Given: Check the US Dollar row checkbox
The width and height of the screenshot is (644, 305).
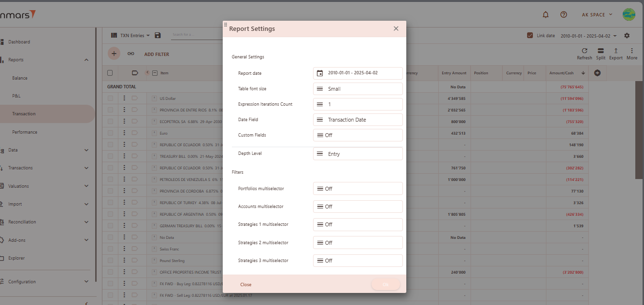Looking at the screenshot, I should [110, 98].
